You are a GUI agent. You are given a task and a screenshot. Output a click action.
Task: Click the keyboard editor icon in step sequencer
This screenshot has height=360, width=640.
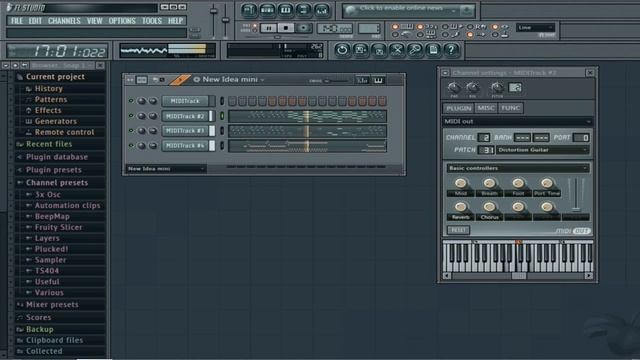pos(378,80)
